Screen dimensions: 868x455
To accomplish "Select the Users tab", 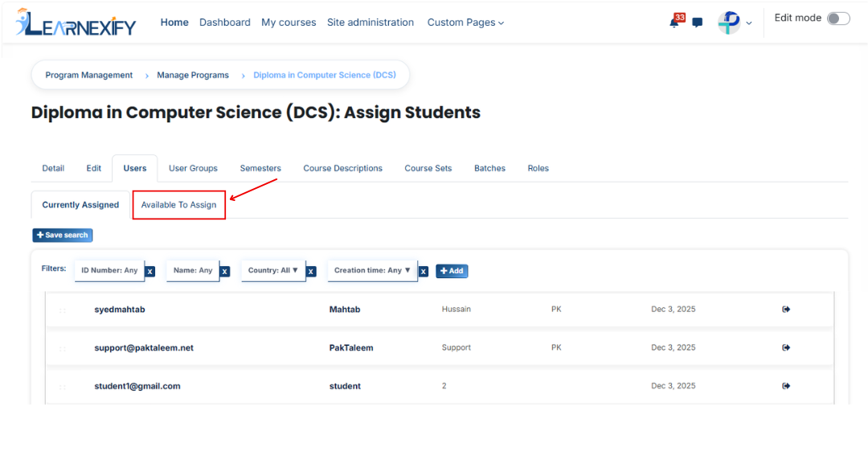I will click(x=135, y=168).
